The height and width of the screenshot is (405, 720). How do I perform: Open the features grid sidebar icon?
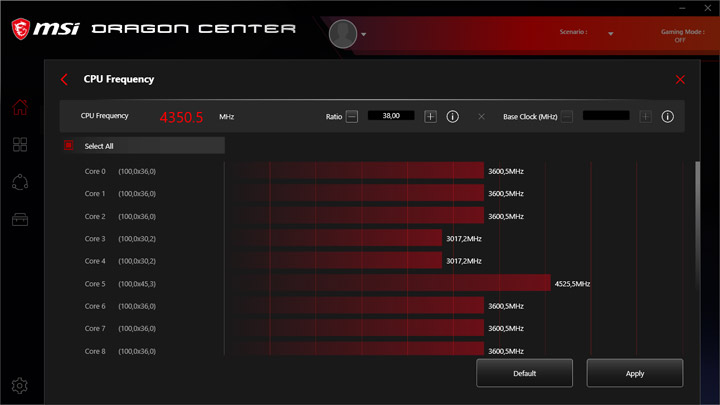tap(20, 145)
